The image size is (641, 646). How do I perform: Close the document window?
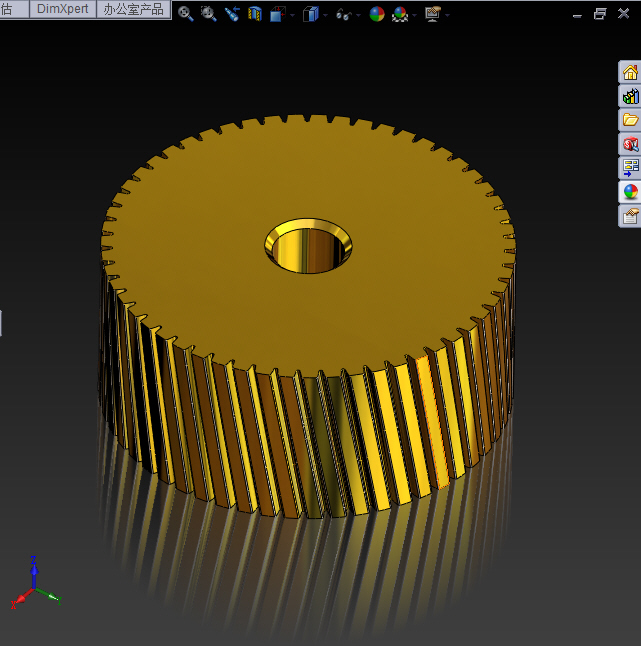(x=624, y=14)
